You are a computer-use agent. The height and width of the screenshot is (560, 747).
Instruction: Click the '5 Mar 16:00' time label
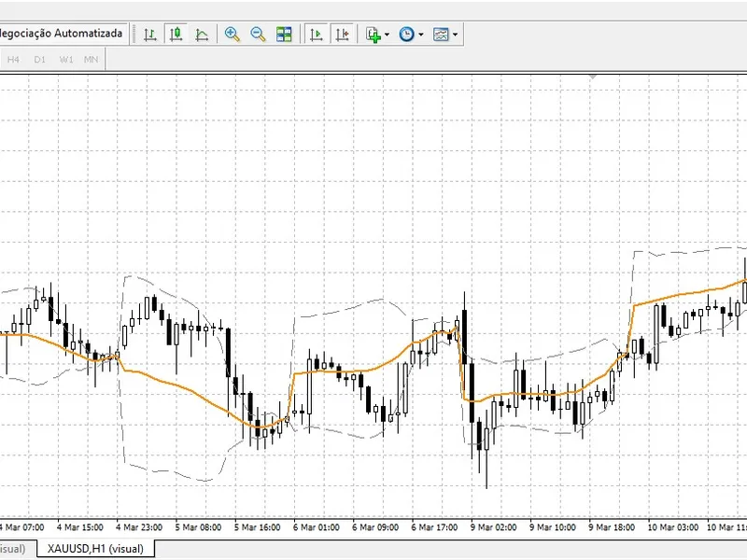click(258, 527)
